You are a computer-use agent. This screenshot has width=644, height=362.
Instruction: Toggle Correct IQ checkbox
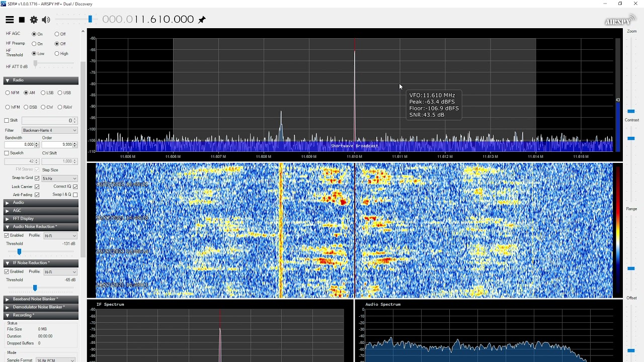(x=75, y=187)
